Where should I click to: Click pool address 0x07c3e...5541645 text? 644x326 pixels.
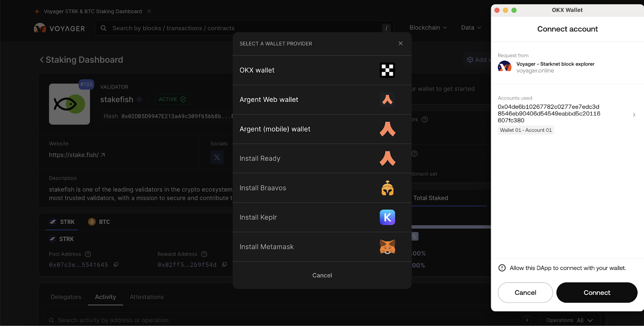(78, 265)
